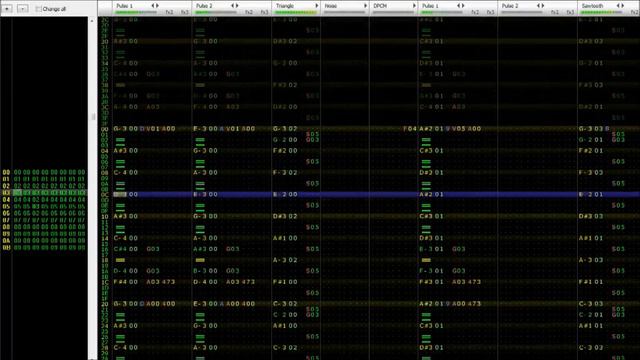Select frame 05 in the frame list

(x=6, y=207)
